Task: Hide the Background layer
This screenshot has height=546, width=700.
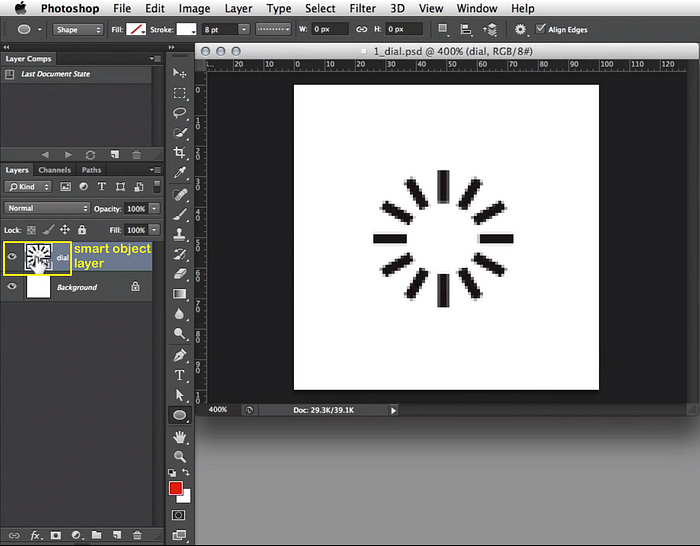Action: [x=12, y=286]
